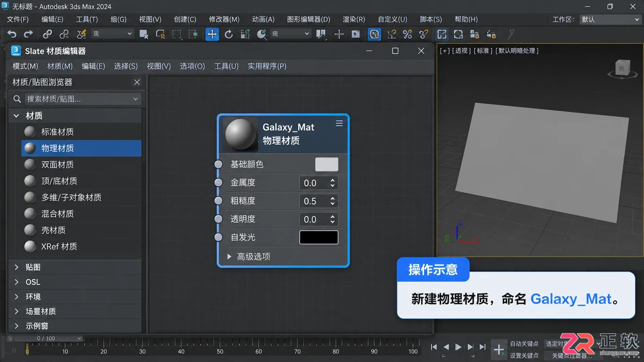Viewport: 644px width, 362px height.
Task: Open Slate editor 模式(M) menu
Action: pyautogui.click(x=25, y=66)
